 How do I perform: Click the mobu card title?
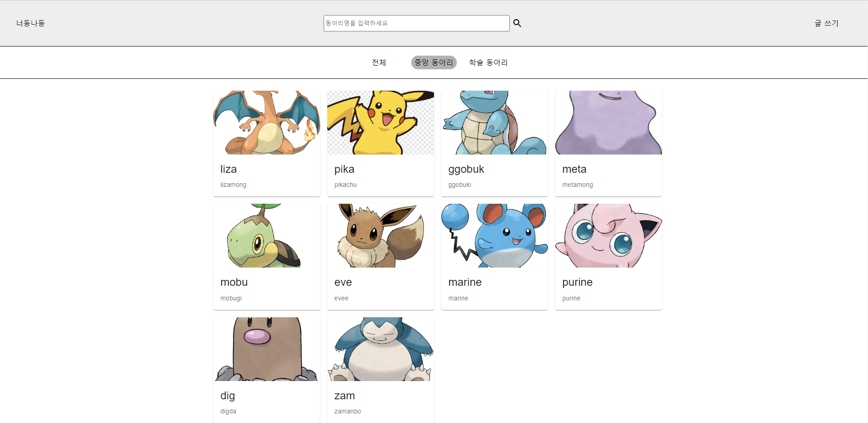point(234,282)
